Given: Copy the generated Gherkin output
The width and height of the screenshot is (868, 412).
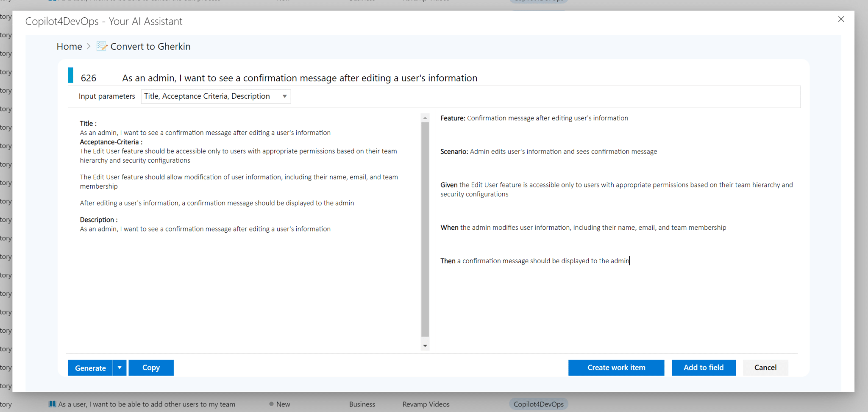Looking at the screenshot, I should [x=151, y=367].
